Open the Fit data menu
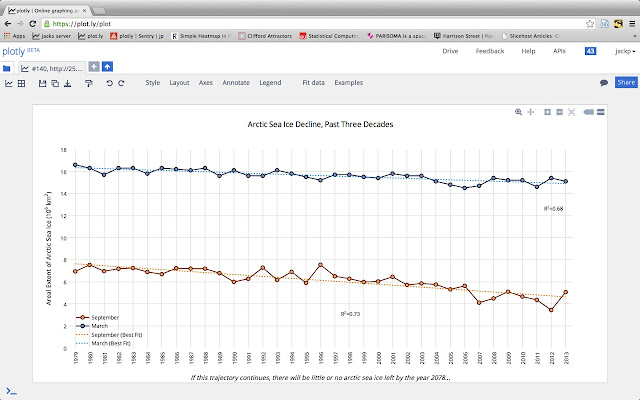Screen dimensions: 640x400 (313, 82)
